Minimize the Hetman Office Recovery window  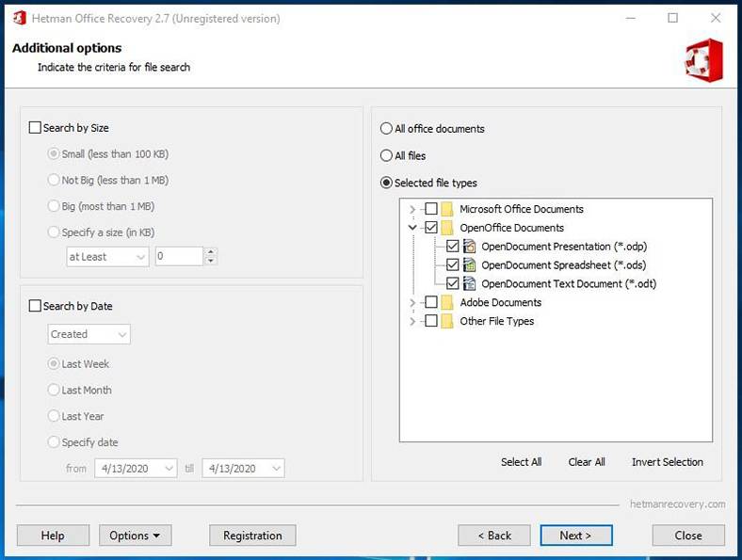click(630, 18)
